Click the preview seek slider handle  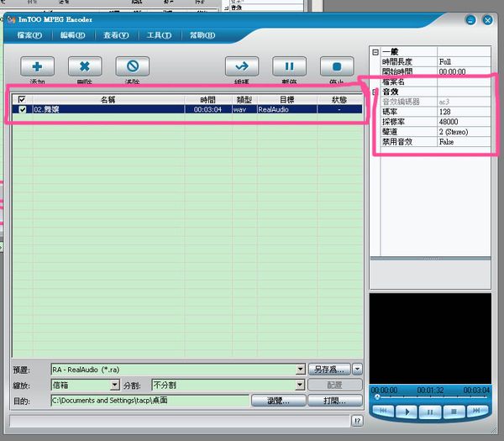pos(377,397)
